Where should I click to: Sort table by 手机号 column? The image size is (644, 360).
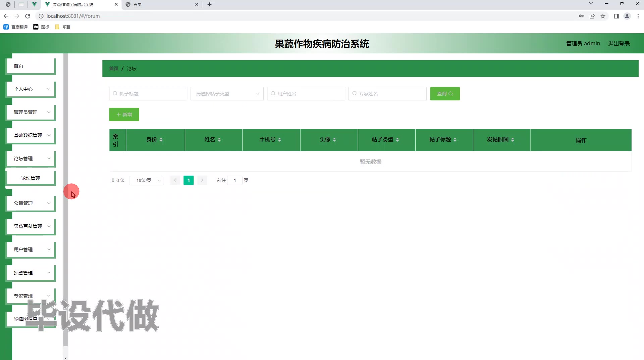coord(279,140)
